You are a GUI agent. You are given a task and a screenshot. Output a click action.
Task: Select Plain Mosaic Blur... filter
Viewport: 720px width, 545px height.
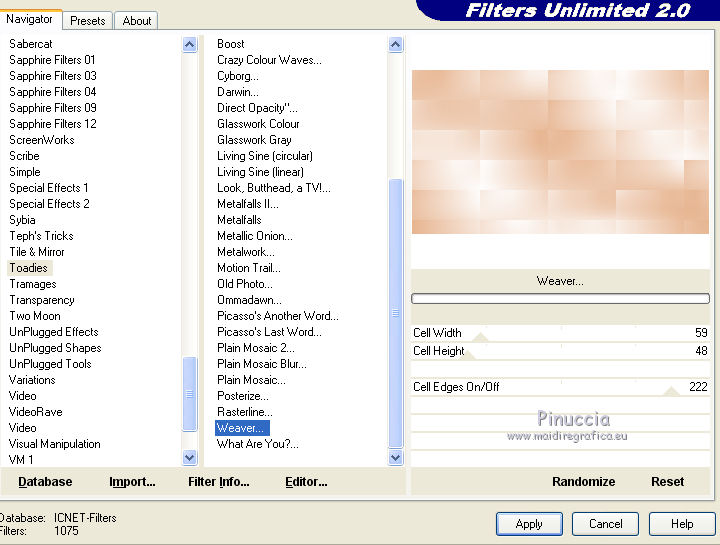point(261,364)
